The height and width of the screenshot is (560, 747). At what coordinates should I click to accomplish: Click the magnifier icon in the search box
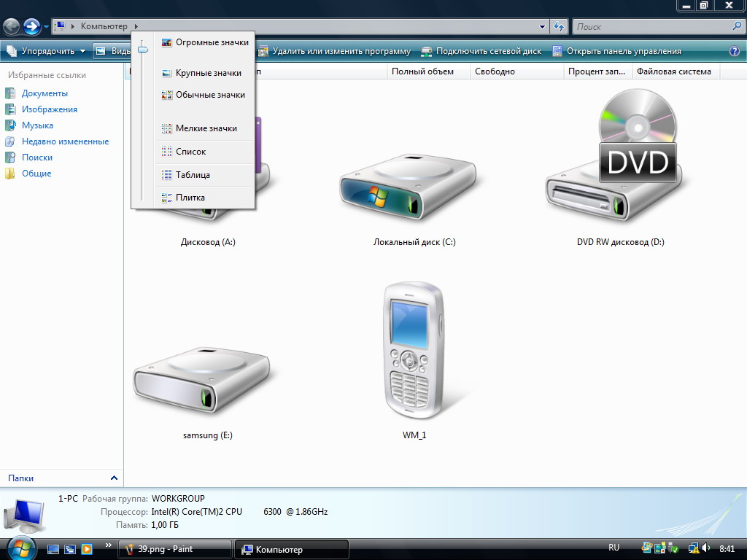coord(737,26)
